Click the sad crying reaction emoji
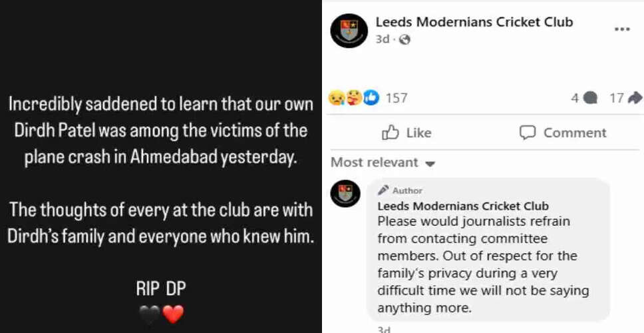 click(336, 98)
